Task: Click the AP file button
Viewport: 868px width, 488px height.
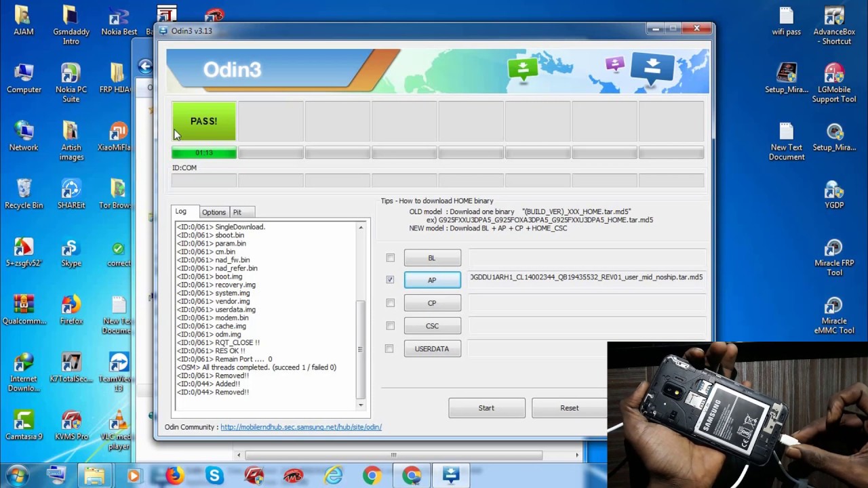Action: coord(432,280)
